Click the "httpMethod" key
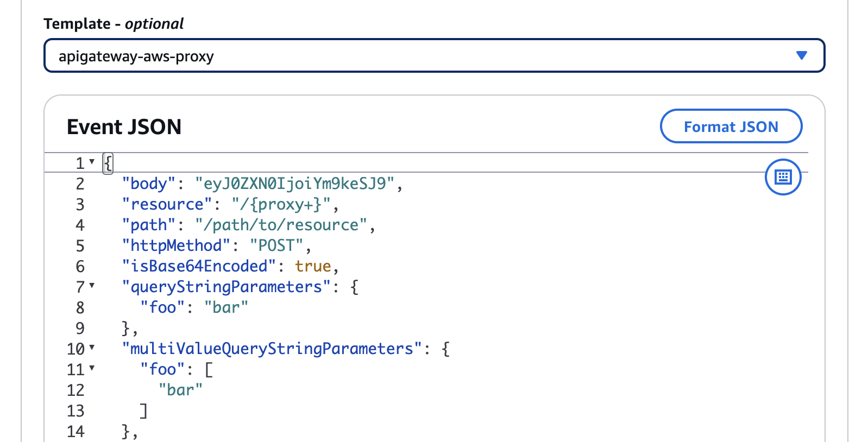The height and width of the screenshot is (442, 868). [176, 245]
